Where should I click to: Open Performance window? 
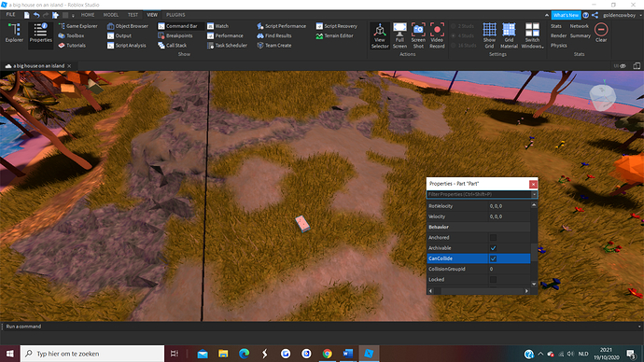225,35
